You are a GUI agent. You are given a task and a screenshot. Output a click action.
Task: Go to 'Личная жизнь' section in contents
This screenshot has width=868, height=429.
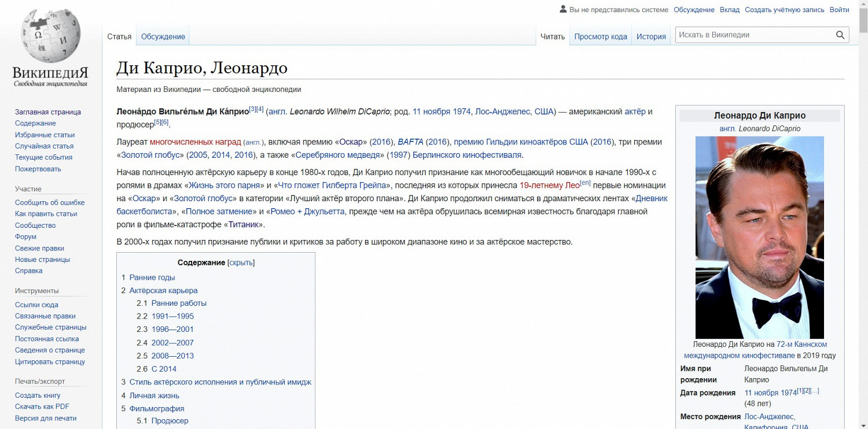click(x=154, y=395)
